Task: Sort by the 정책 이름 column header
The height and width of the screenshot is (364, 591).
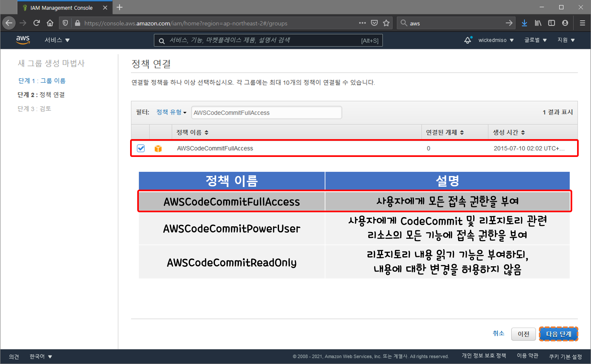Action: pyautogui.click(x=192, y=132)
